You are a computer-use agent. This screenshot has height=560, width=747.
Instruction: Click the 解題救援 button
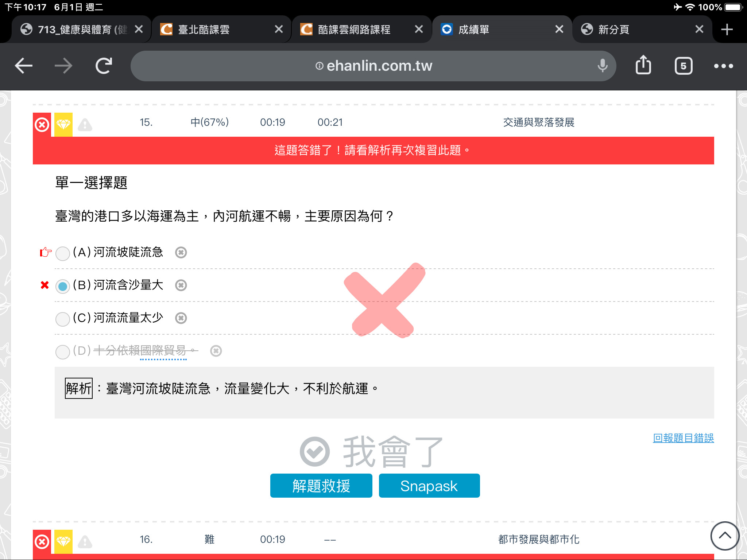[x=321, y=486]
